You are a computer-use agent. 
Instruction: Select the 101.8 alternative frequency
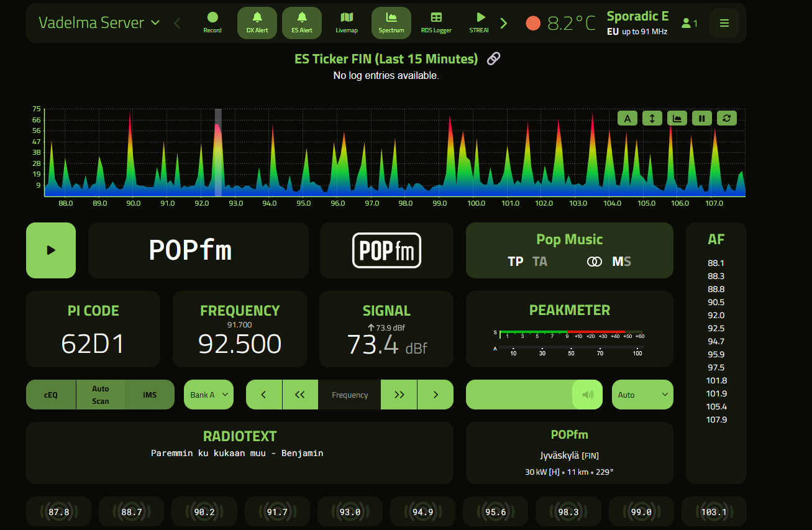point(716,380)
